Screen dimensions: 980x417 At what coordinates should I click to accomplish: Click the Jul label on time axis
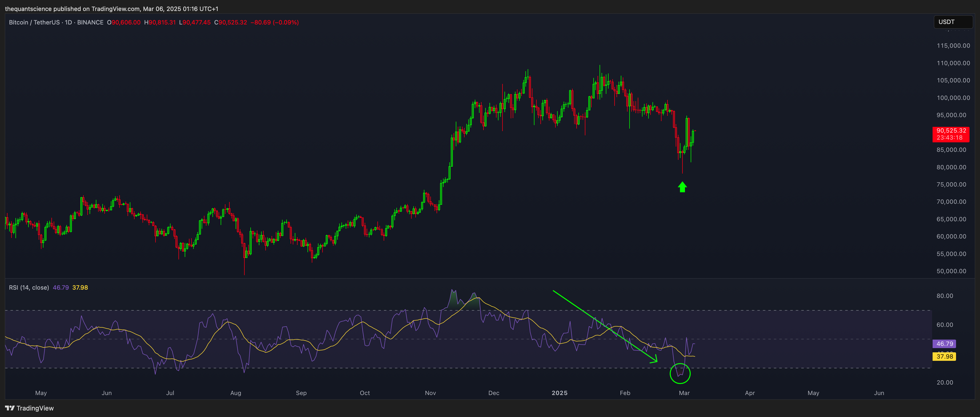170,393
